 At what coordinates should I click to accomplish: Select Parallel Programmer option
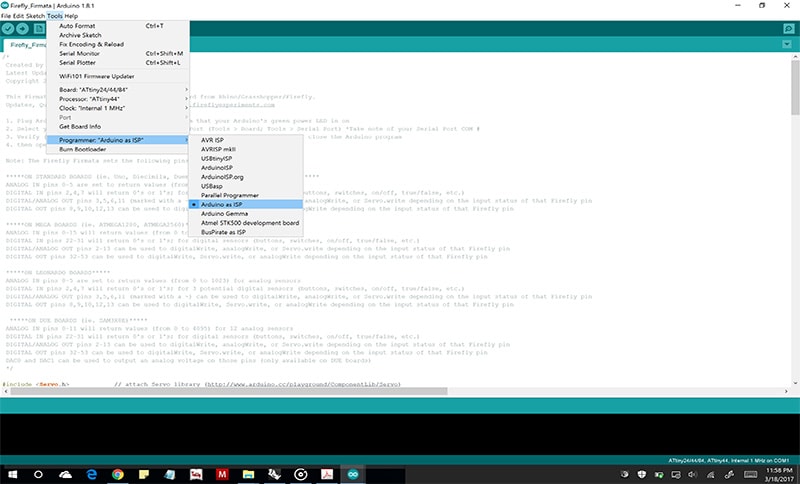coord(246,195)
